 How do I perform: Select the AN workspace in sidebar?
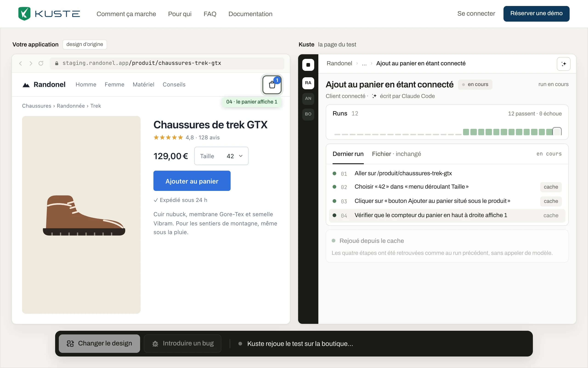[308, 99]
